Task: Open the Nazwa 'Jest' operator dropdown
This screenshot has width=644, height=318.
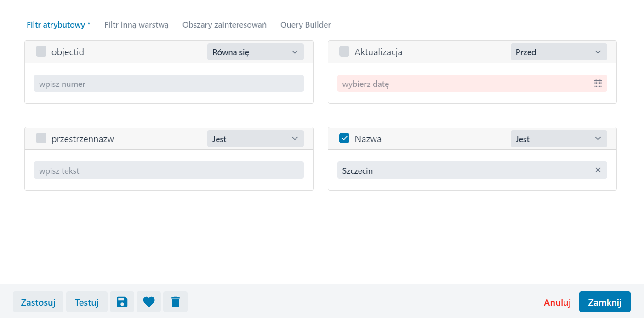Action: pos(559,139)
